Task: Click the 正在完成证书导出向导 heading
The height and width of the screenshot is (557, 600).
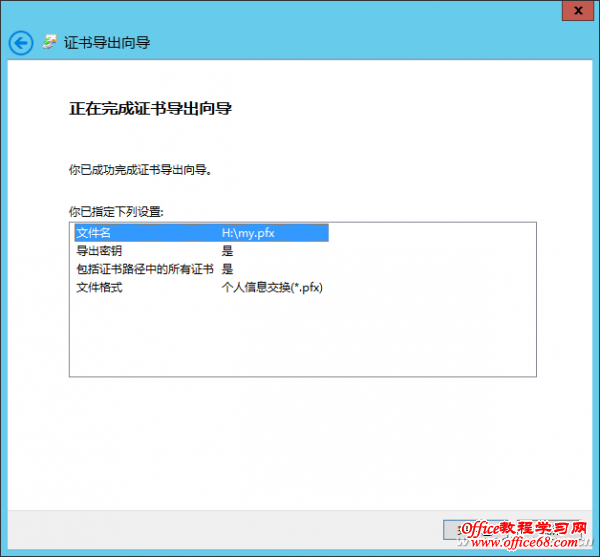Action: pos(150,108)
